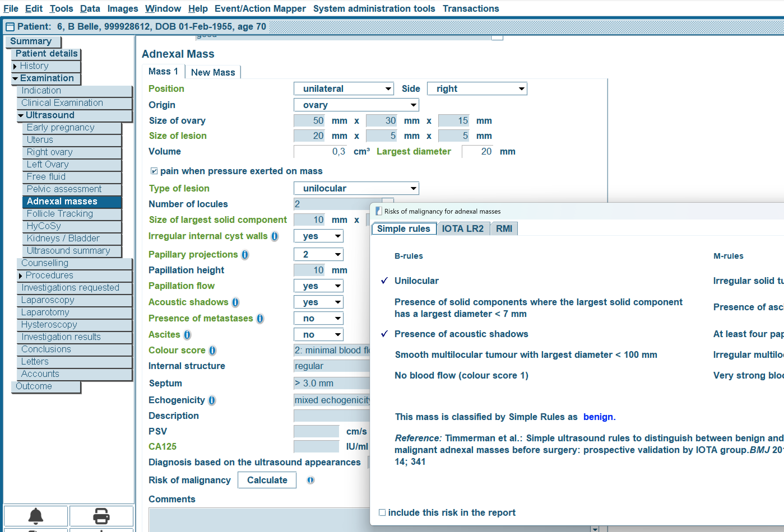Open the Side dropdown

point(477,89)
